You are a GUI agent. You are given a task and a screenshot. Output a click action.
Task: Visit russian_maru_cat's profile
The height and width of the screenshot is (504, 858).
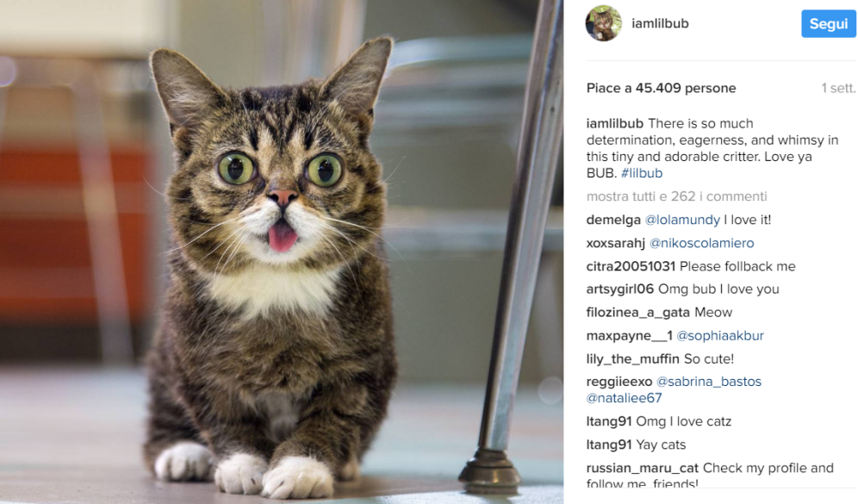(x=643, y=469)
